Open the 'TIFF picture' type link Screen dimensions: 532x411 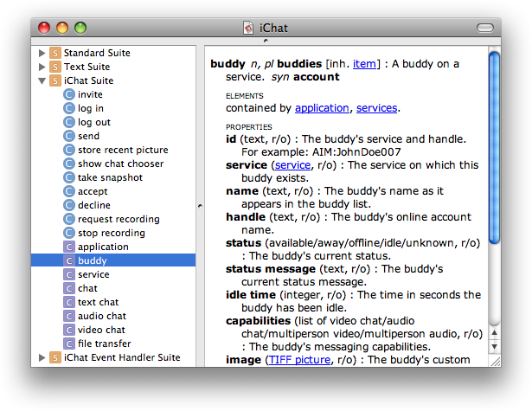pos(299,360)
